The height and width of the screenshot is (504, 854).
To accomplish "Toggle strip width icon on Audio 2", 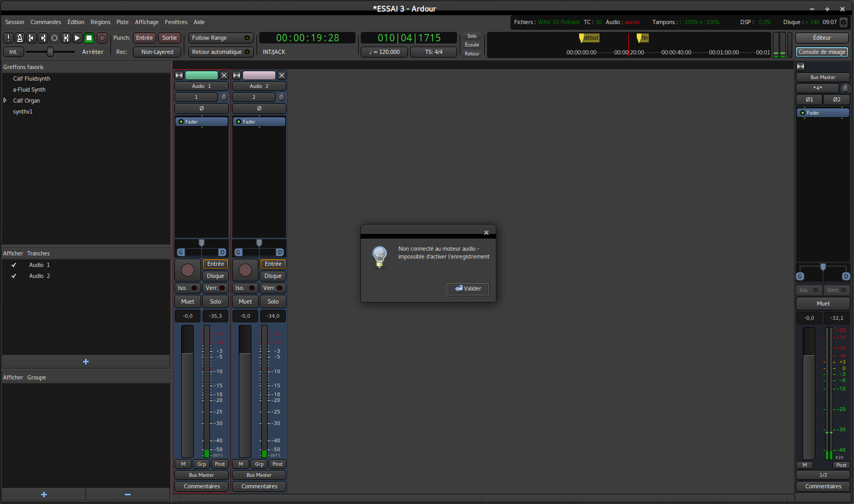I will coord(237,75).
